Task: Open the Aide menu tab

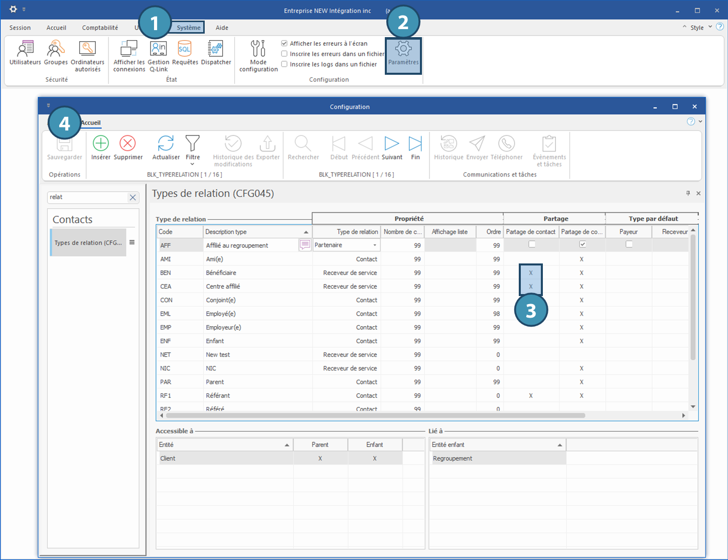Action: (222, 28)
